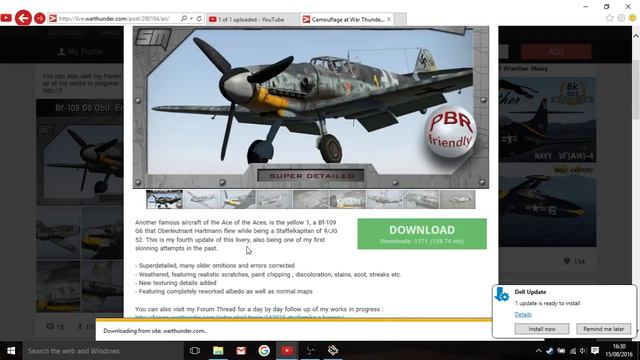Open the NAVY VF(AW)-4 camouflage card behind
The width and height of the screenshot is (640, 360).
547,120
